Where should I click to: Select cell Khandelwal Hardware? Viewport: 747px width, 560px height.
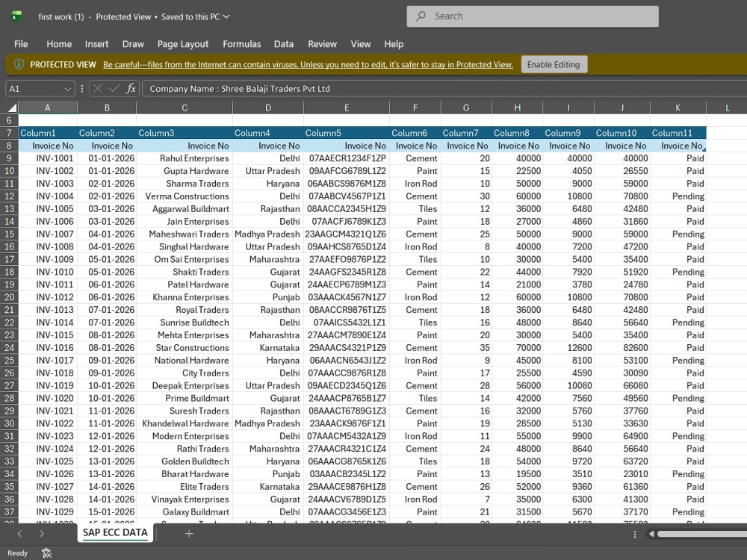185,423
